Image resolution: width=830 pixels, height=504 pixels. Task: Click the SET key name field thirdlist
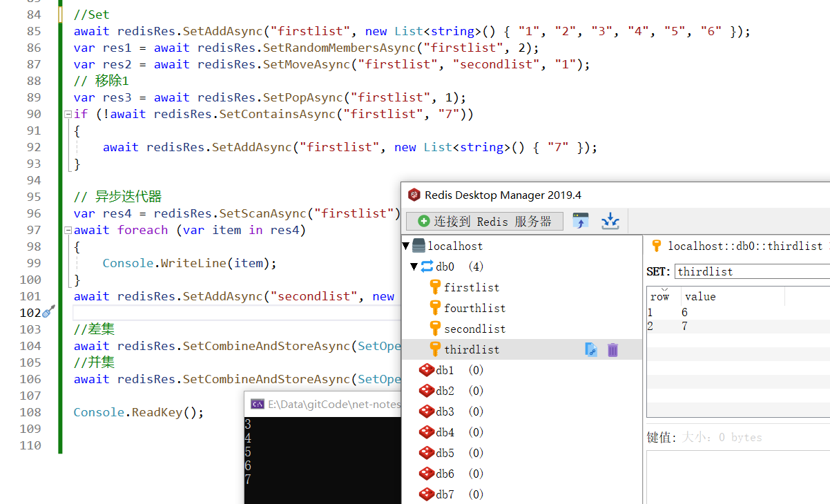click(x=752, y=271)
